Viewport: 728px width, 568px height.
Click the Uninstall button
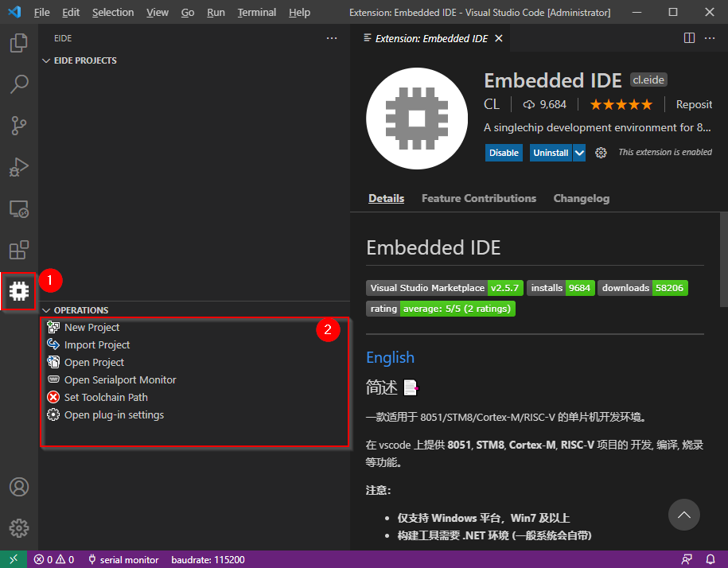point(551,153)
